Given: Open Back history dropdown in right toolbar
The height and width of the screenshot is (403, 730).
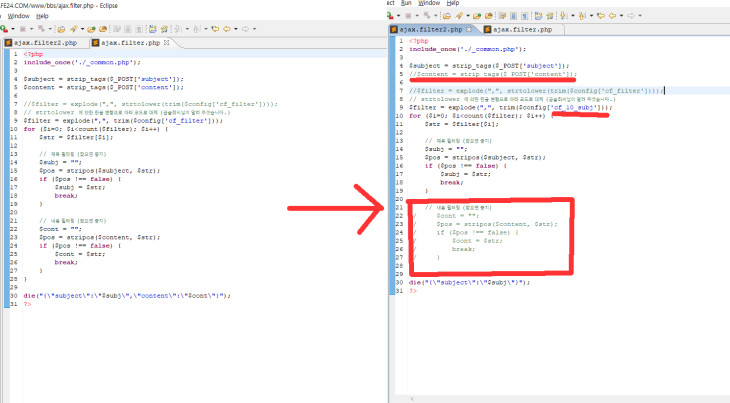Looking at the screenshot, I should click(x=622, y=16).
